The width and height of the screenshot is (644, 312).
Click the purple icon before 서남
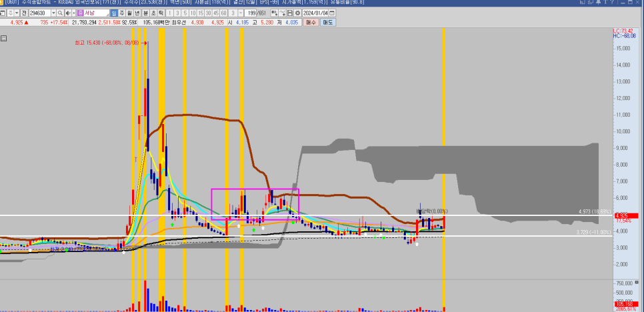pos(81,13)
